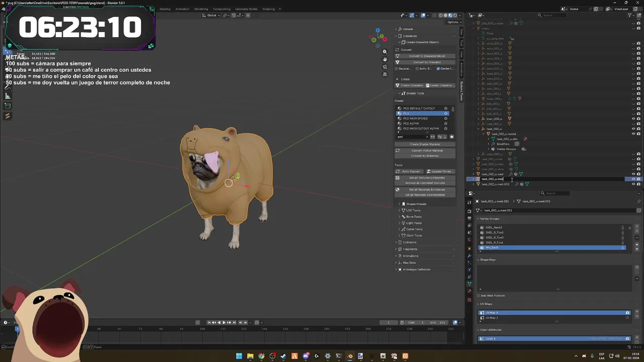
Task: Add a new UV map with plus
Action: click(636, 312)
